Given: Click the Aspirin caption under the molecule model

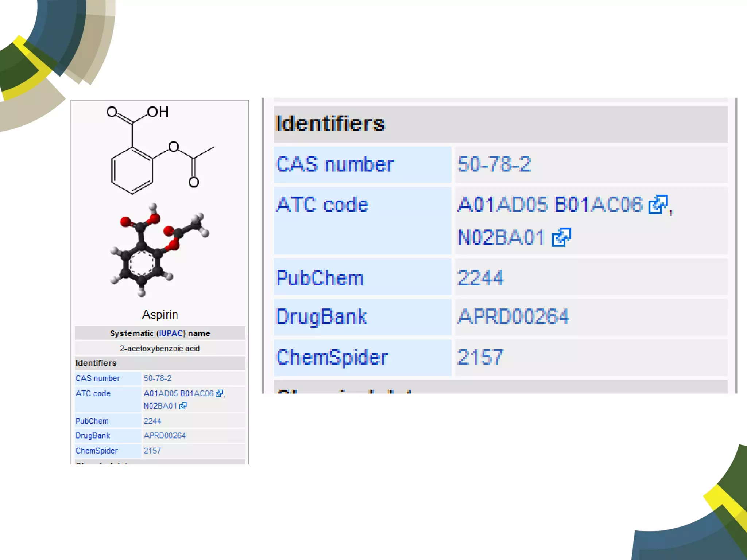Looking at the screenshot, I should click(160, 314).
